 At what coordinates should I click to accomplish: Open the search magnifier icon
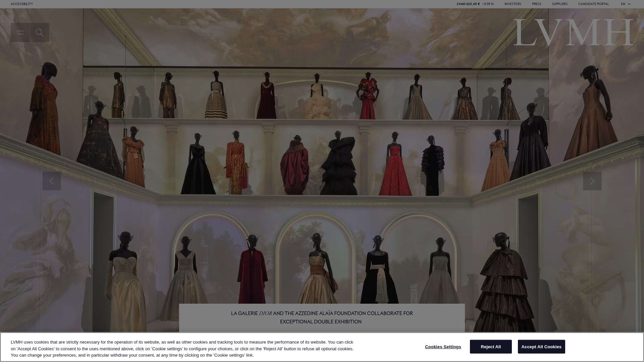coord(40,33)
